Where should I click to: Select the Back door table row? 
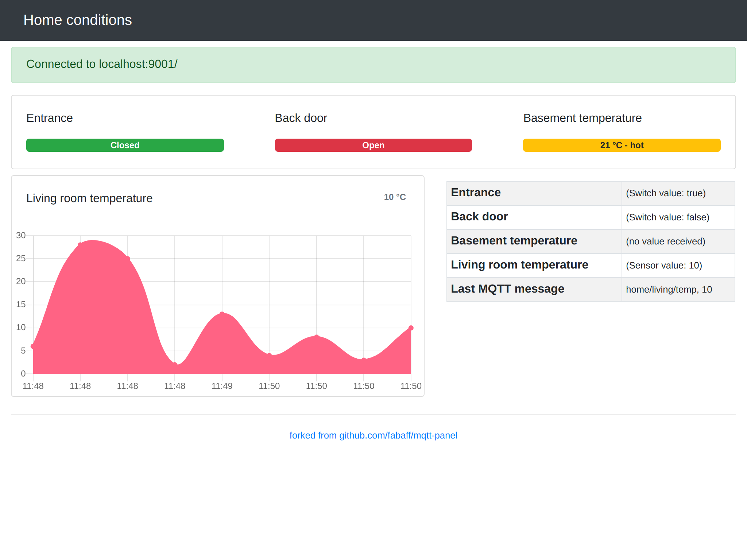click(x=479, y=217)
